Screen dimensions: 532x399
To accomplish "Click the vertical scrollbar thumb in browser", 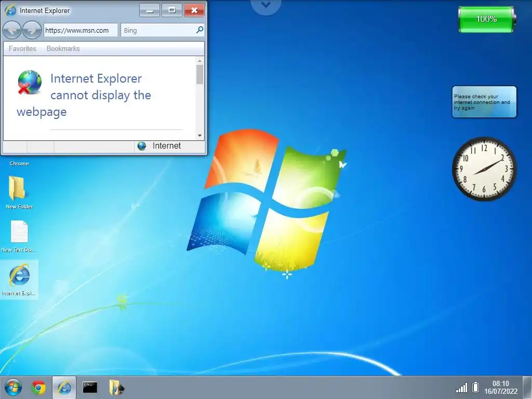I will [x=199, y=74].
